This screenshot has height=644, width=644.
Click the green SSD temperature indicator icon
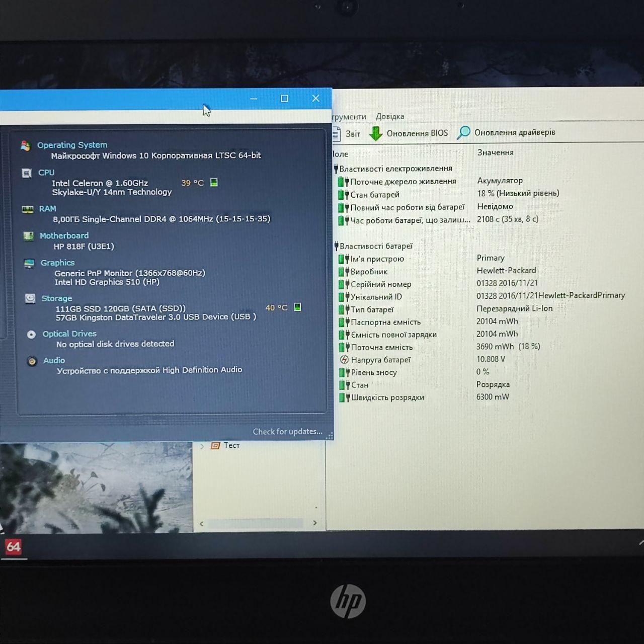click(297, 307)
